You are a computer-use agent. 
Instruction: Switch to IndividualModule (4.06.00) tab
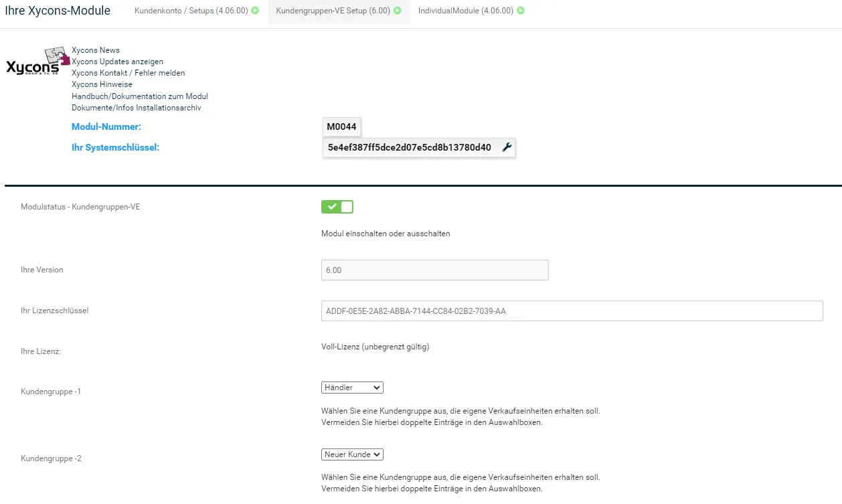point(471,11)
